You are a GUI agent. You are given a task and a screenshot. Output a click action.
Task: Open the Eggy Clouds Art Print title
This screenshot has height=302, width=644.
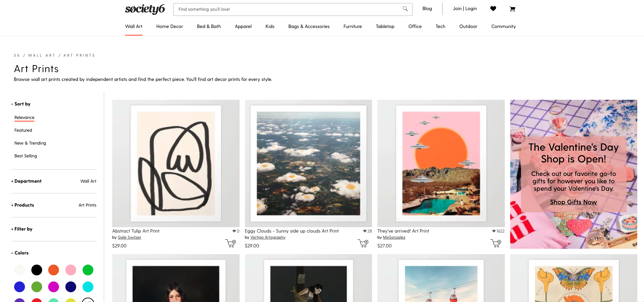(292, 231)
